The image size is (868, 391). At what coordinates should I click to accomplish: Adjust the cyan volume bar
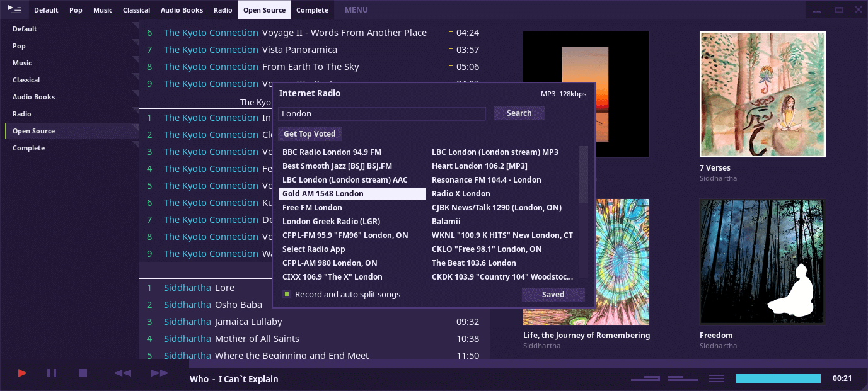(778, 378)
